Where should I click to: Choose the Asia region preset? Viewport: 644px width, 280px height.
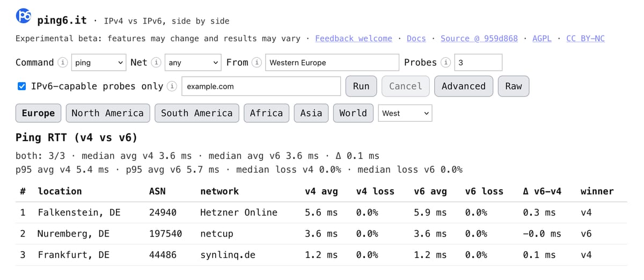point(311,113)
